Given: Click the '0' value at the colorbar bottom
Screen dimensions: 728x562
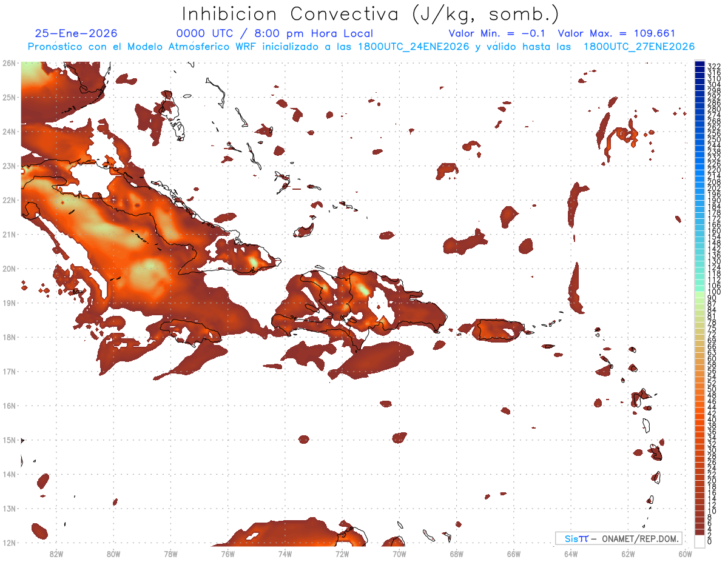Looking at the screenshot, I should 710,541.
